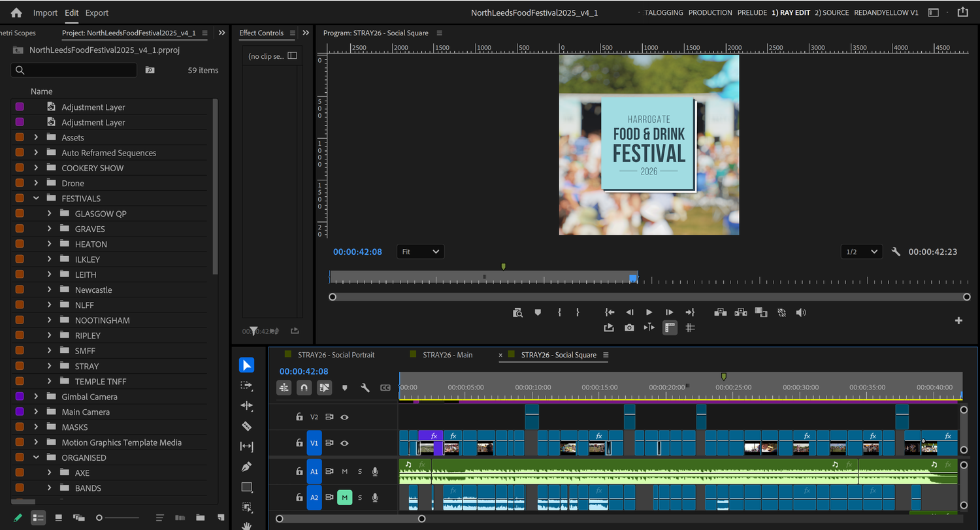Toggle Snap in Timeline magnet button
Screen dimensions: 980x530
(304, 388)
